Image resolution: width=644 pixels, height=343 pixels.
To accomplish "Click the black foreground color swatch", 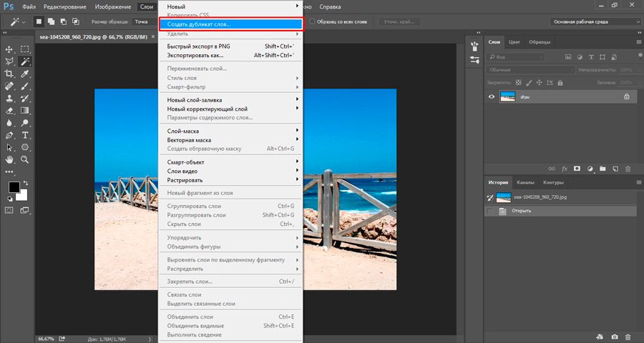I will [x=14, y=187].
